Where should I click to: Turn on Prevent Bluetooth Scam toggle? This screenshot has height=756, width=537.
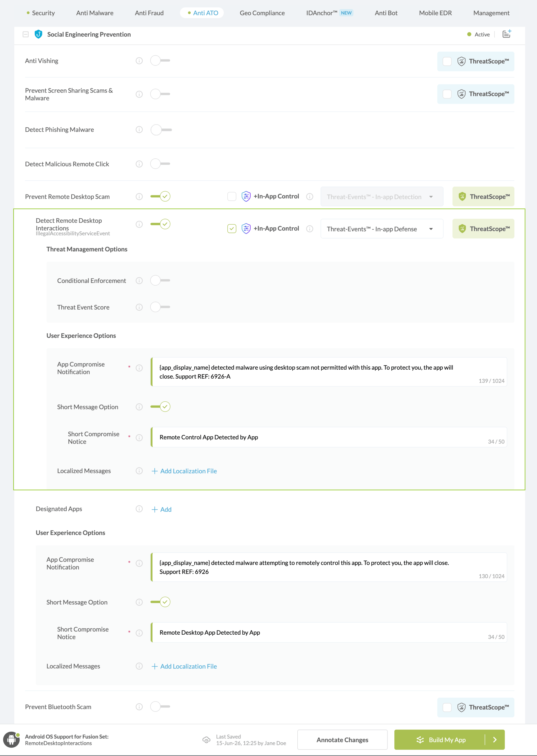tap(160, 706)
